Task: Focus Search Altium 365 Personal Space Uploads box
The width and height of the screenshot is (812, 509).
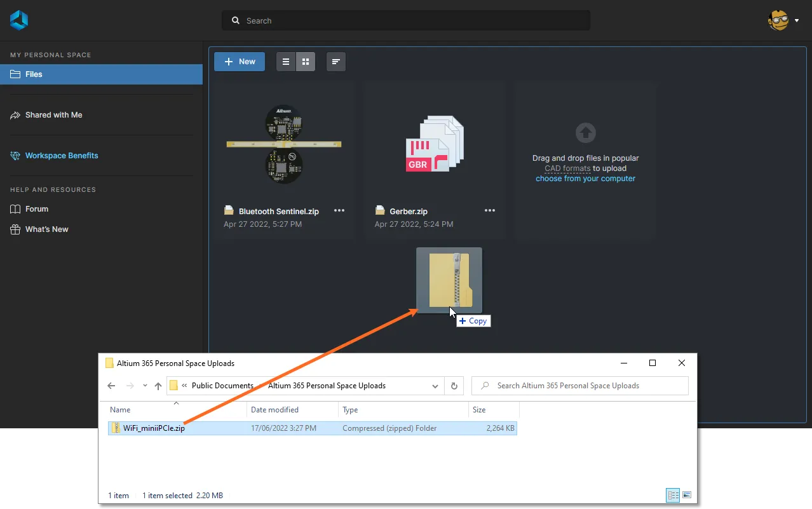Action: tap(580, 386)
